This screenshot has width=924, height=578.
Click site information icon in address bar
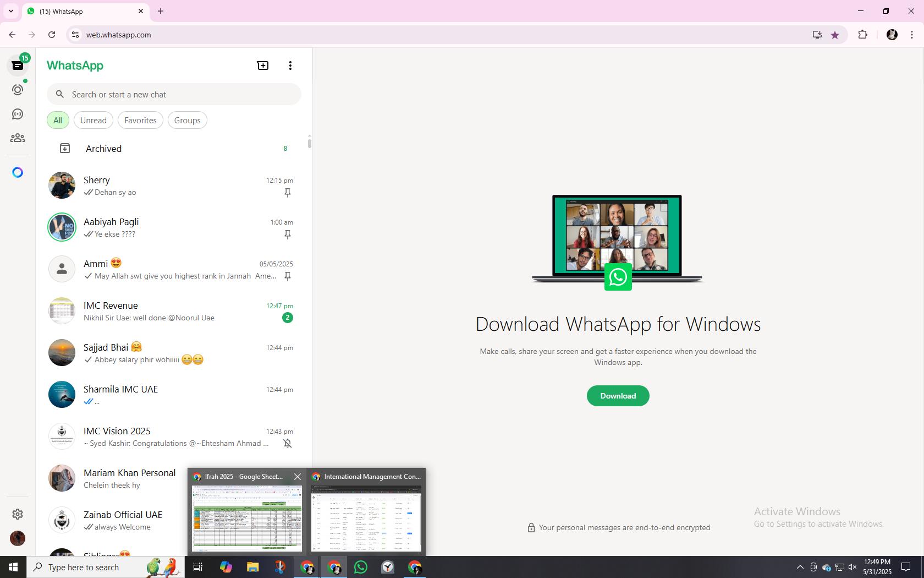(75, 35)
